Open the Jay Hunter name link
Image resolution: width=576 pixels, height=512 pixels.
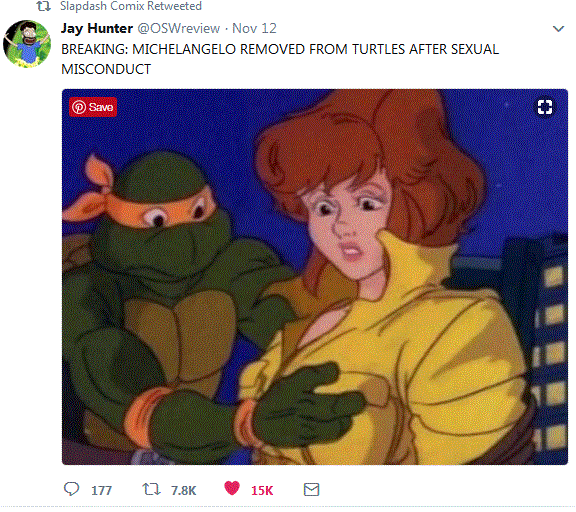[97, 28]
